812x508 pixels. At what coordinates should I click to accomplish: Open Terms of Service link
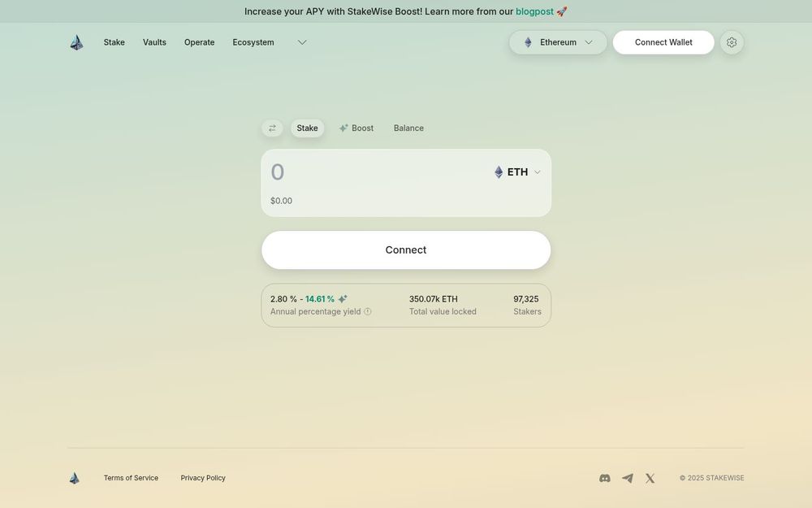[131, 478]
